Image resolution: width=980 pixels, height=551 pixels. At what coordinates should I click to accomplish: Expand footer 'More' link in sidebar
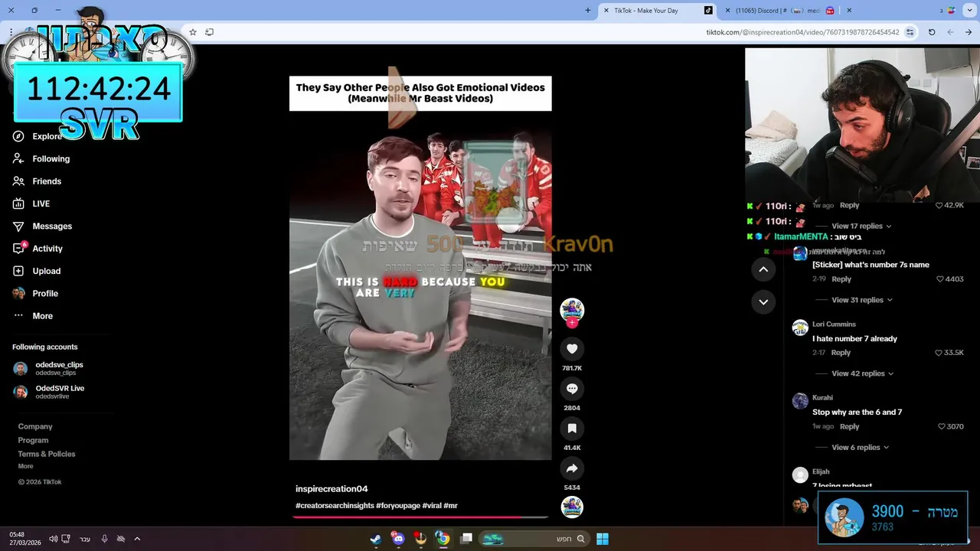26,466
